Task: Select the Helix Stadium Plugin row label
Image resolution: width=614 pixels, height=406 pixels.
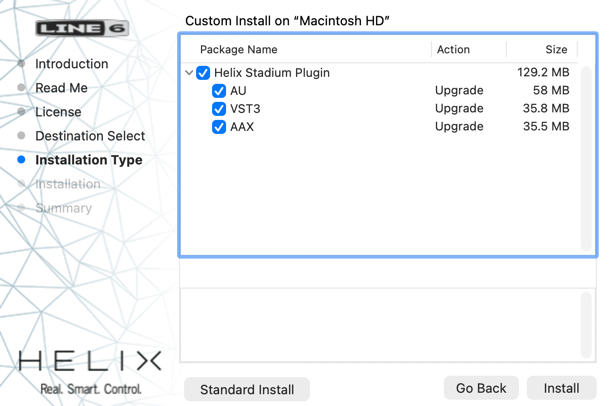Action: (x=272, y=73)
